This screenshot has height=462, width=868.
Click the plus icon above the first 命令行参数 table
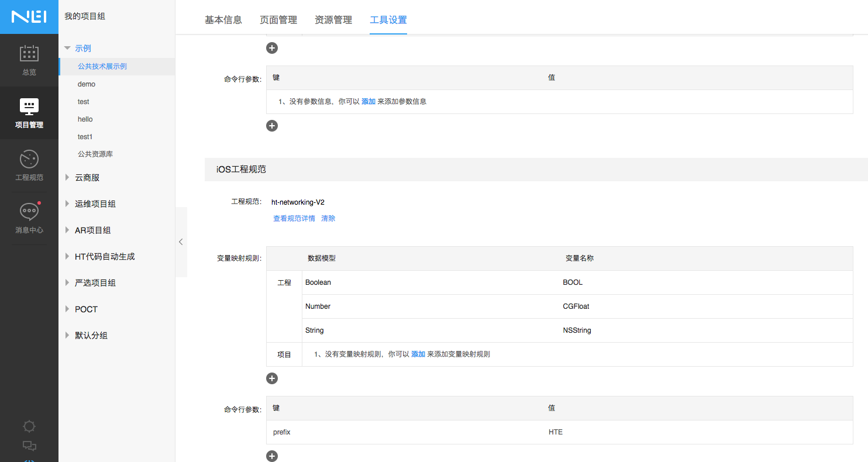click(x=272, y=48)
